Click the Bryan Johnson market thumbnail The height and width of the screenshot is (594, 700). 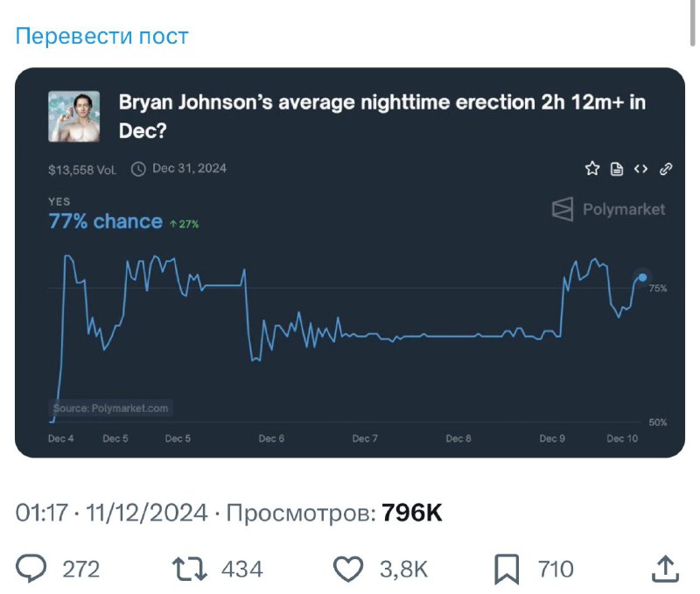73,116
